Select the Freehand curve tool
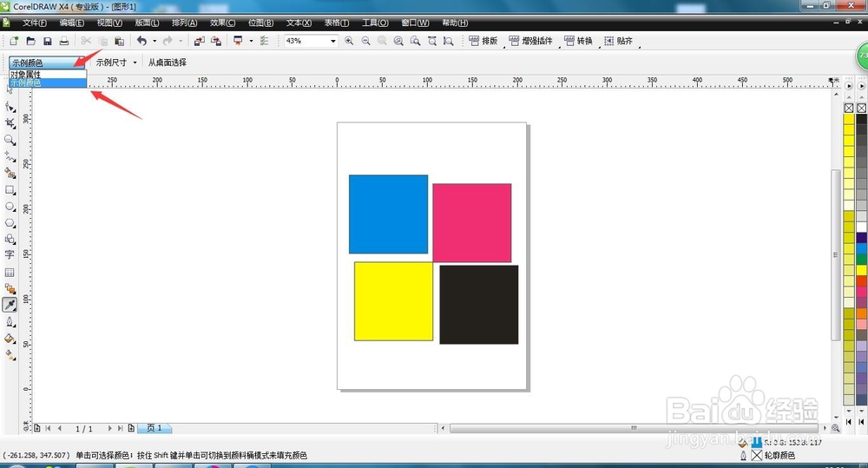868x468 pixels. point(10,156)
